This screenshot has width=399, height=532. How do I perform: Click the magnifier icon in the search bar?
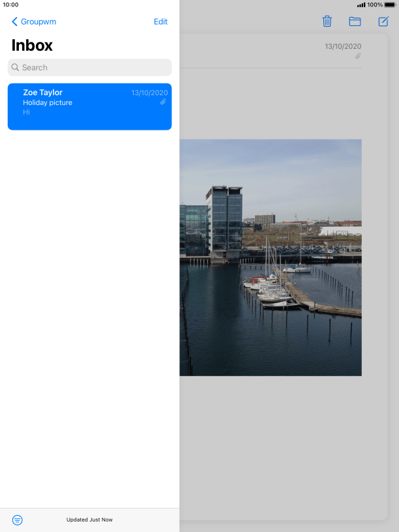[x=16, y=67]
